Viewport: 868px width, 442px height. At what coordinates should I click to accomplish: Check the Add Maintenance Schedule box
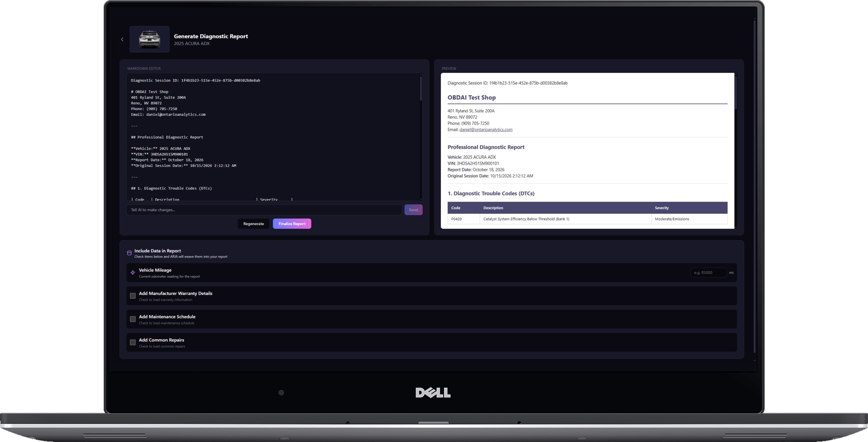pyautogui.click(x=133, y=319)
